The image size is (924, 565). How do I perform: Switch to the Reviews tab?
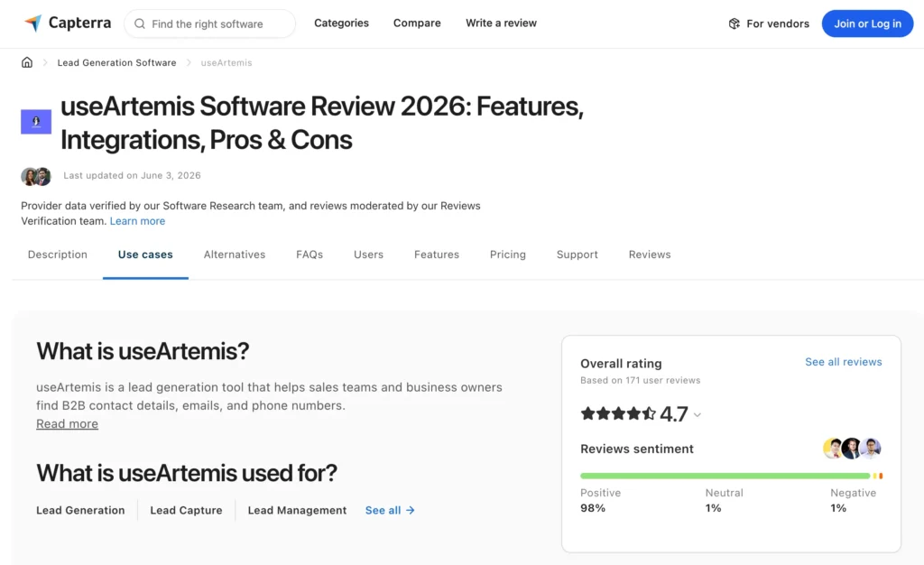[650, 255]
